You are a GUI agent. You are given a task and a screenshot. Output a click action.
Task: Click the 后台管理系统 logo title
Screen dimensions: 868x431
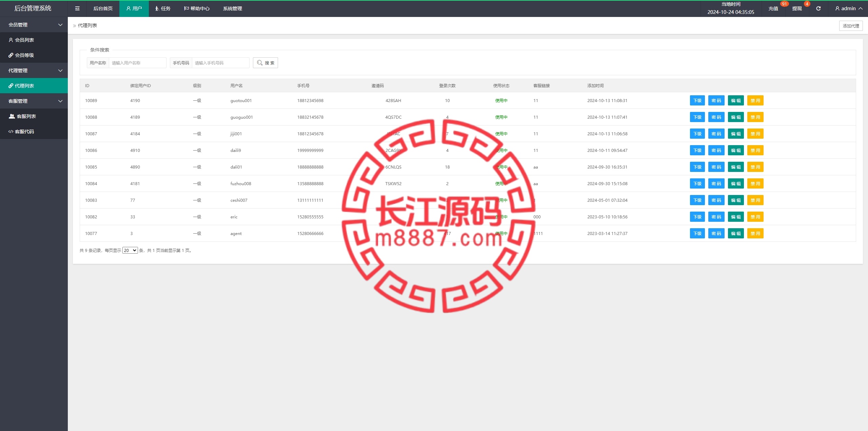tap(33, 8)
